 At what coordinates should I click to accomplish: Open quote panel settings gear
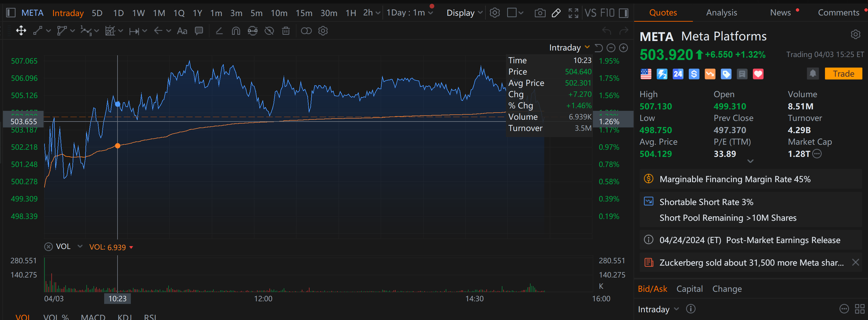855,34
